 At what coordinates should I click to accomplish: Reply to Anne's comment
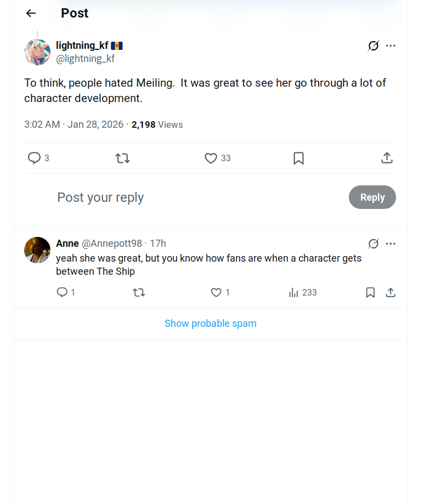pyautogui.click(x=63, y=292)
